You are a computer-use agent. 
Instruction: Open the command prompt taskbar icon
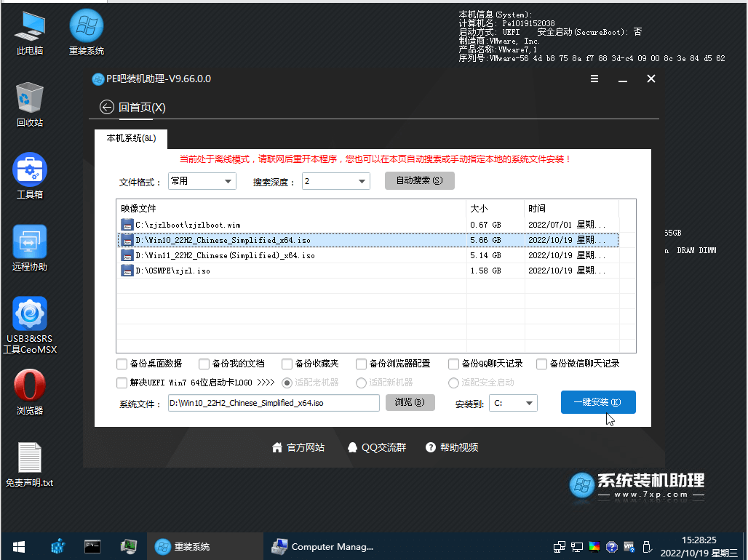(92, 546)
